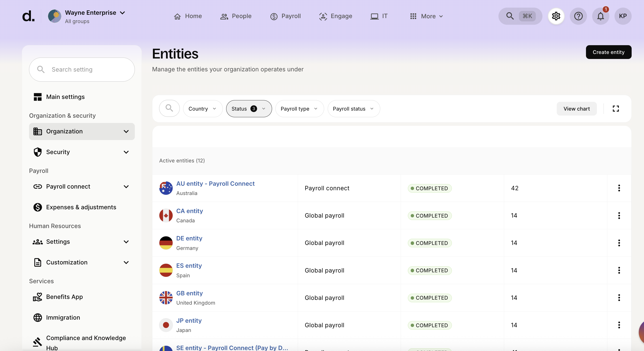Click the Germany flag icon
This screenshot has width=644, height=351.
[x=166, y=243]
